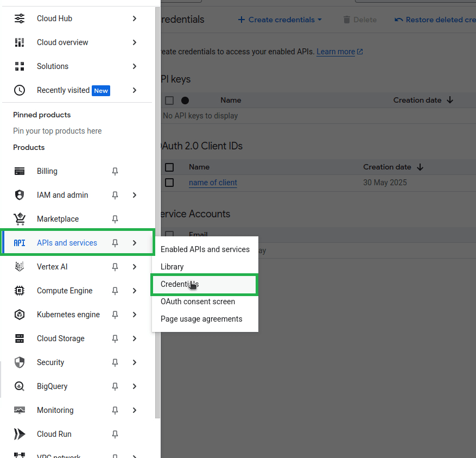
Task: Click the Marketplace cart icon
Action: coord(20,219)
